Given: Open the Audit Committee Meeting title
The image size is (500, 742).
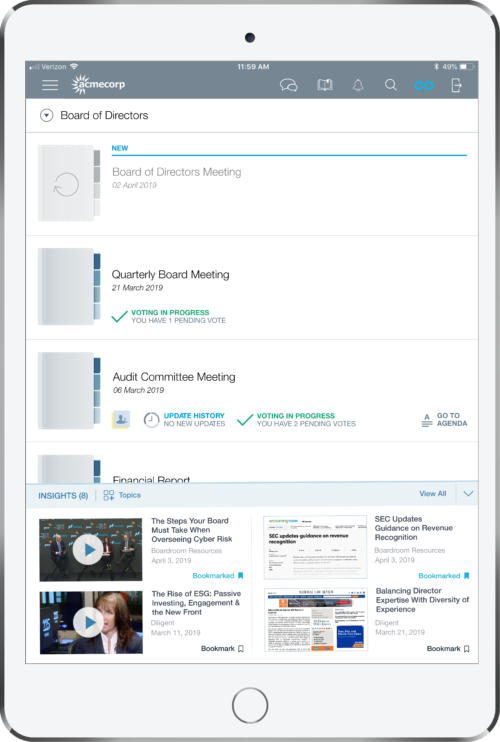Looking at the screenshot, I should (174, 377).
